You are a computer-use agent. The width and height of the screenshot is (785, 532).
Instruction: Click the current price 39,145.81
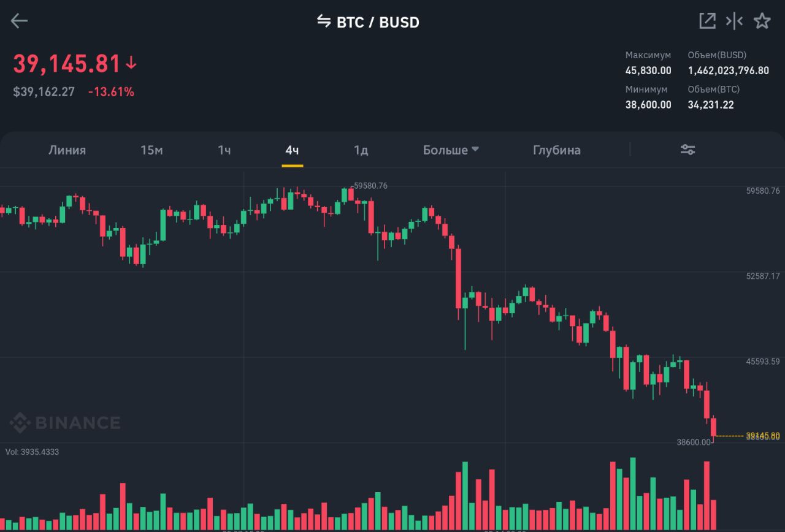[x=67, y=64]
